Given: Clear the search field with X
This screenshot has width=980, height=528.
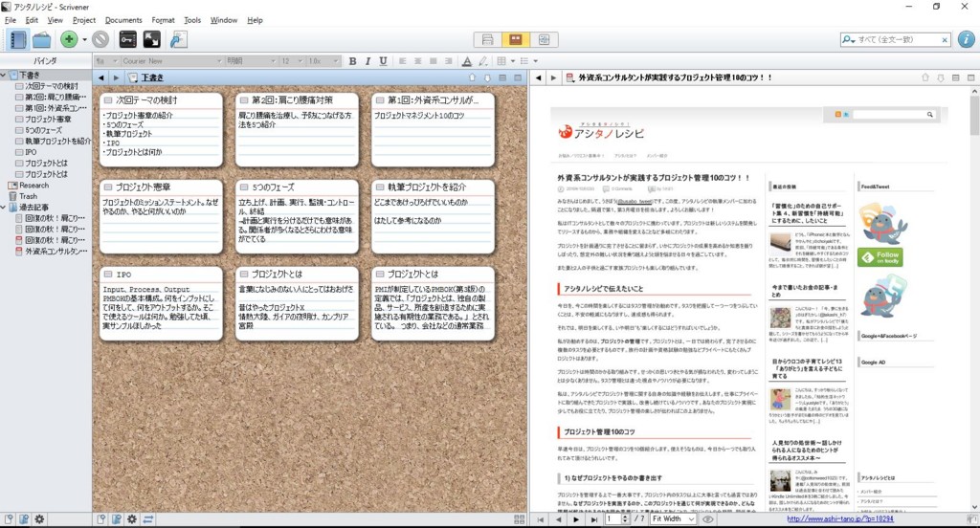Looking at the screenshot, I should [945, 40].
